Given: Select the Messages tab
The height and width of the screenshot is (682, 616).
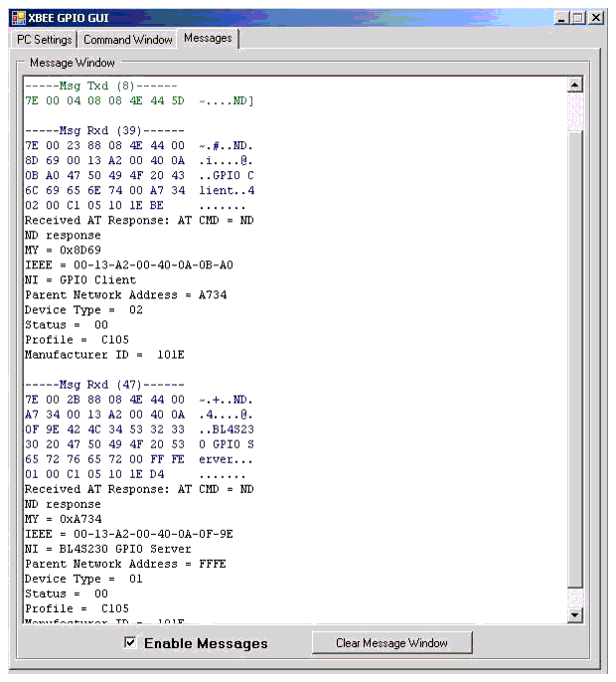Looking at the screenshot, I should pyautogui.click(x=208, y=39).
